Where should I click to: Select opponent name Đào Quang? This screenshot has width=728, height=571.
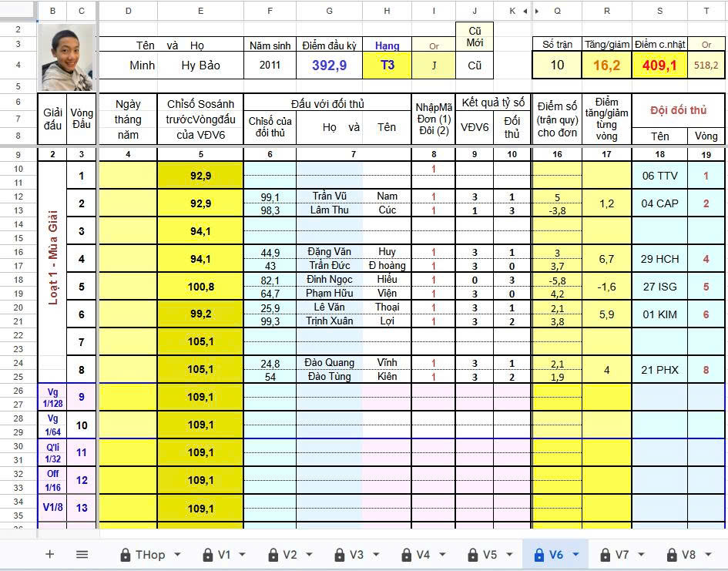329,363
